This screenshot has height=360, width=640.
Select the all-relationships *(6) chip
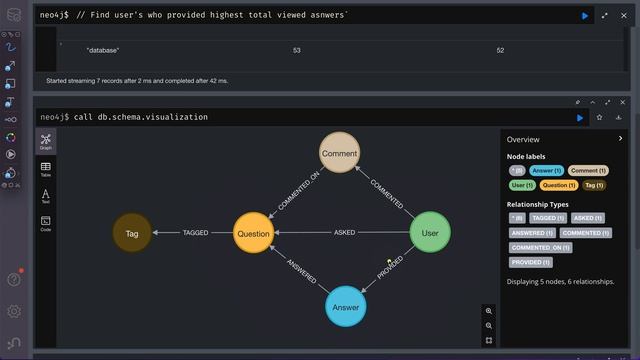(x=517, y=218)
